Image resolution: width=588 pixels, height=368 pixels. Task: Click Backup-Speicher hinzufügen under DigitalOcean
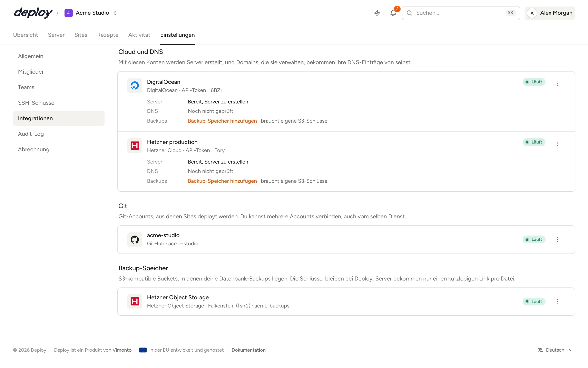(222, 121)
